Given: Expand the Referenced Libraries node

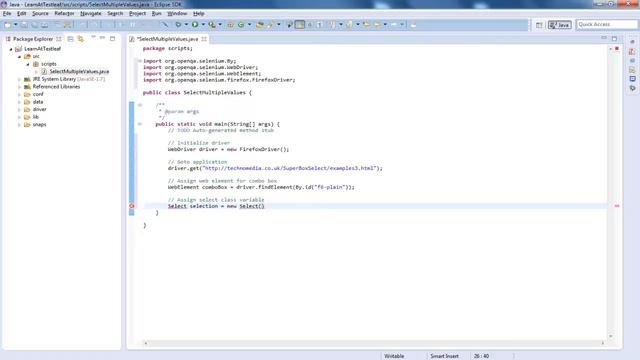Looking at the screenshot, I should click(19, 87).
